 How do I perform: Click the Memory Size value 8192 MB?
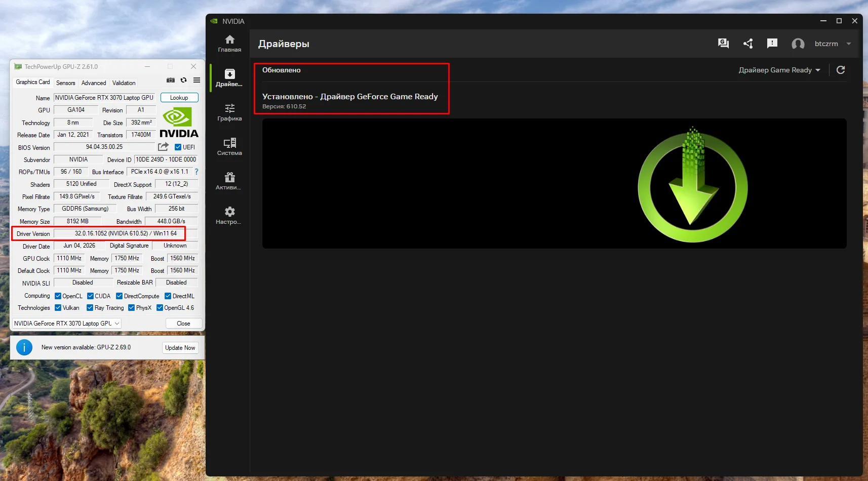(x=77, y=221)
